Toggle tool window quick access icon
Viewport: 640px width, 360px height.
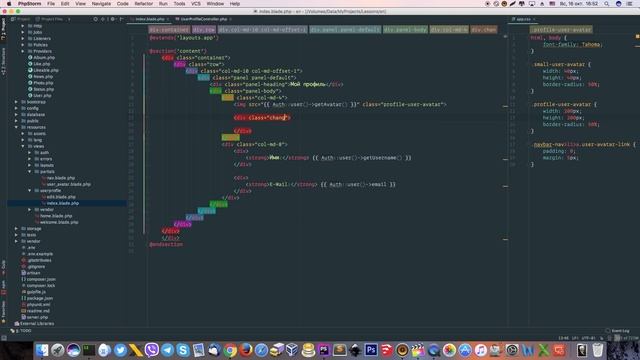click(x=4, y=338)
